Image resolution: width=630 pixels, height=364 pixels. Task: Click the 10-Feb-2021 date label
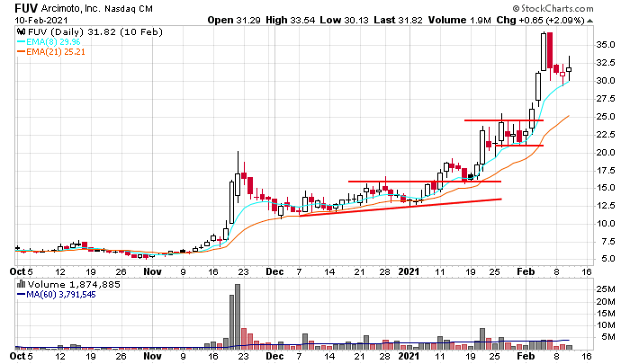(41, 20)
